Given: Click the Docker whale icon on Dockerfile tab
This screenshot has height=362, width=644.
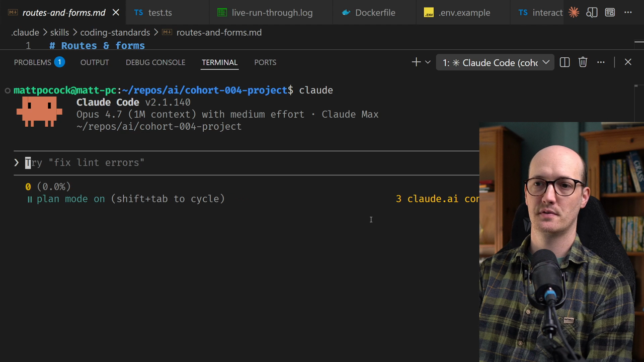Looking at the screenshot, I should pos(346,13).
